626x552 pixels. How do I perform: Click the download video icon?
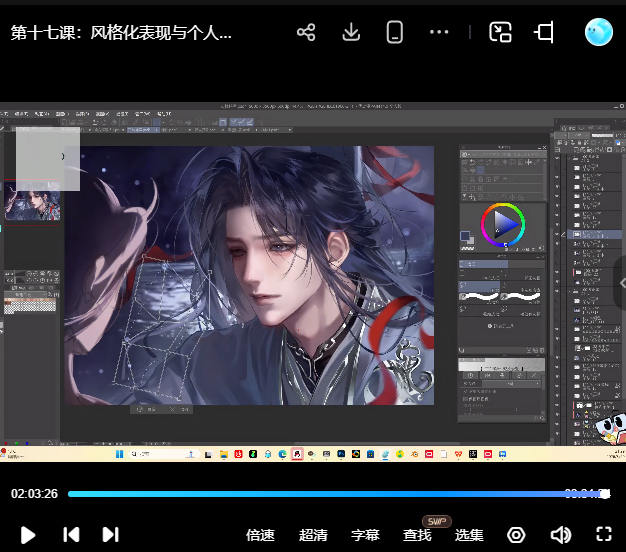351,32
